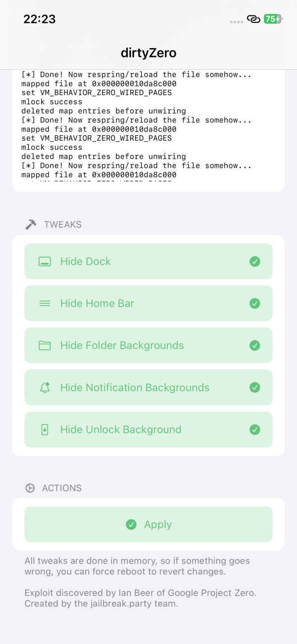Viewport: 297px width, 644px height.
Task: Click the folder icon in tweaks list
Action: click(45, 346)
